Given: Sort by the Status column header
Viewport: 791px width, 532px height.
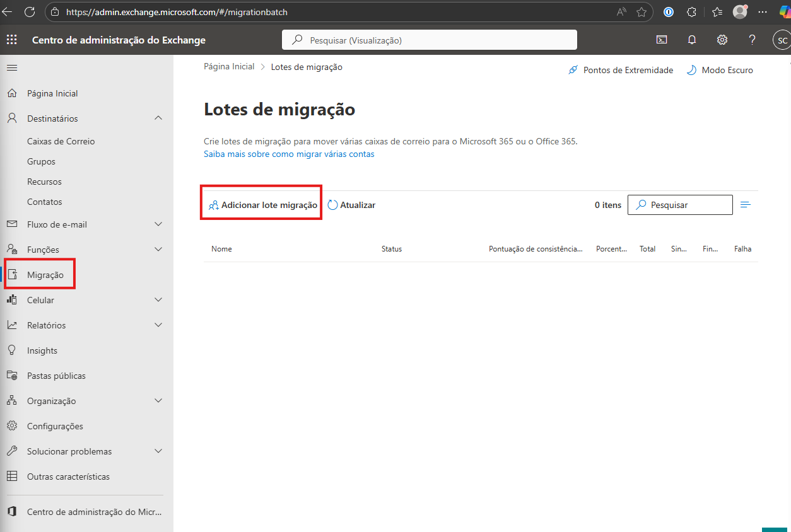Looking at the screenshot, I should [392, 249].
